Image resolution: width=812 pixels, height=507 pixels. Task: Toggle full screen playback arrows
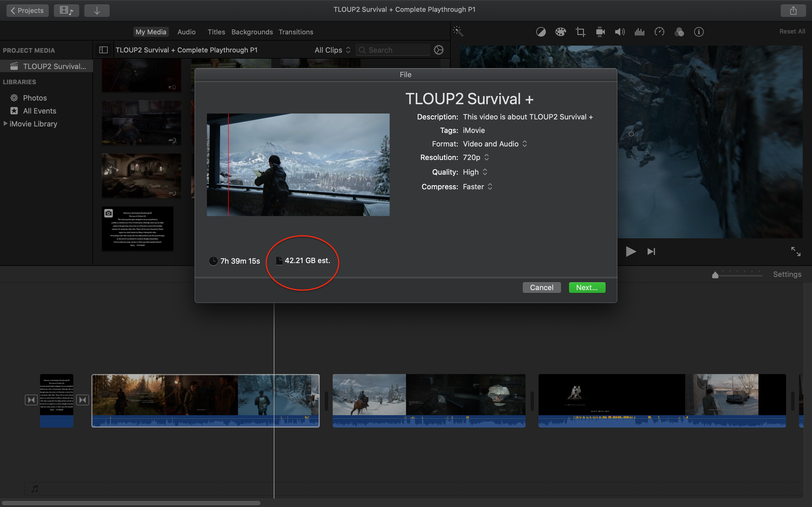tap(796, 251)
